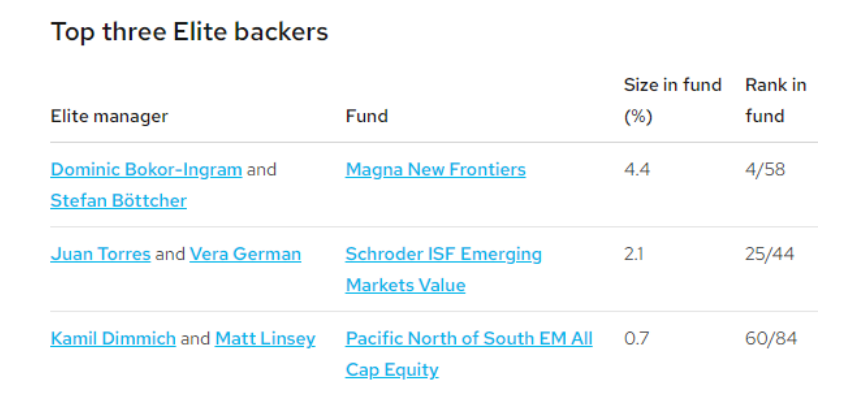Select the 60/84 rank value
The width and height of the screenshot is (853, 403).
coord(771,339)
